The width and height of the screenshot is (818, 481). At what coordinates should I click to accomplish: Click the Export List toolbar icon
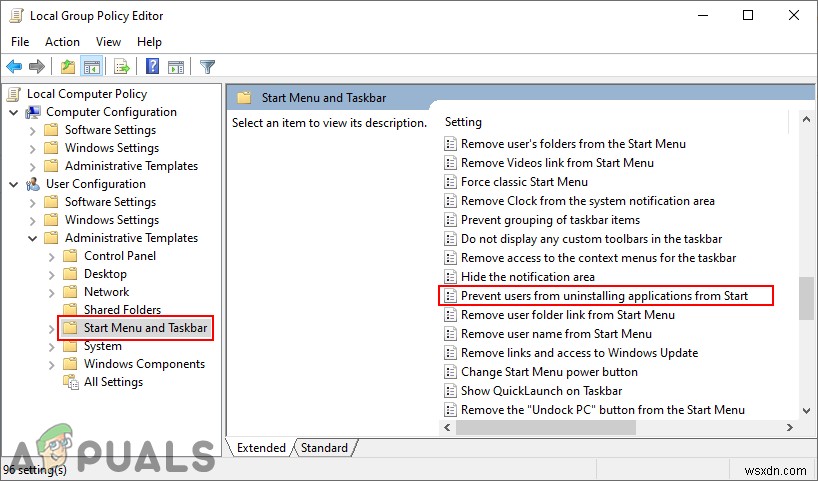122,66
